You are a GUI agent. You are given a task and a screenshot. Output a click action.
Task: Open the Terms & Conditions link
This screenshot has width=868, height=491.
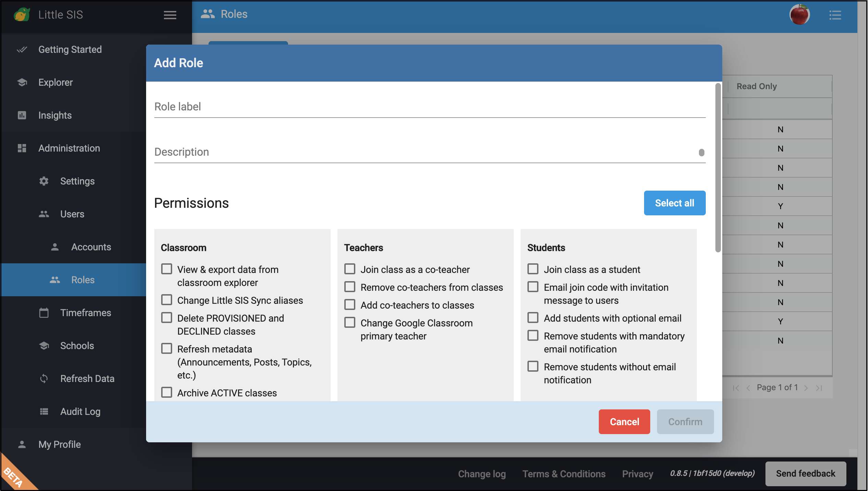(563, 474)
